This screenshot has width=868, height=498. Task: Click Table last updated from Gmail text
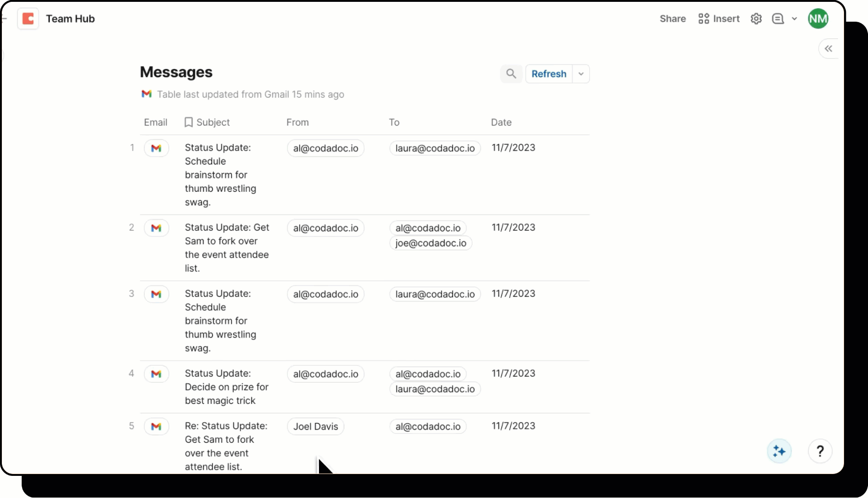click(x=250, y=95)
